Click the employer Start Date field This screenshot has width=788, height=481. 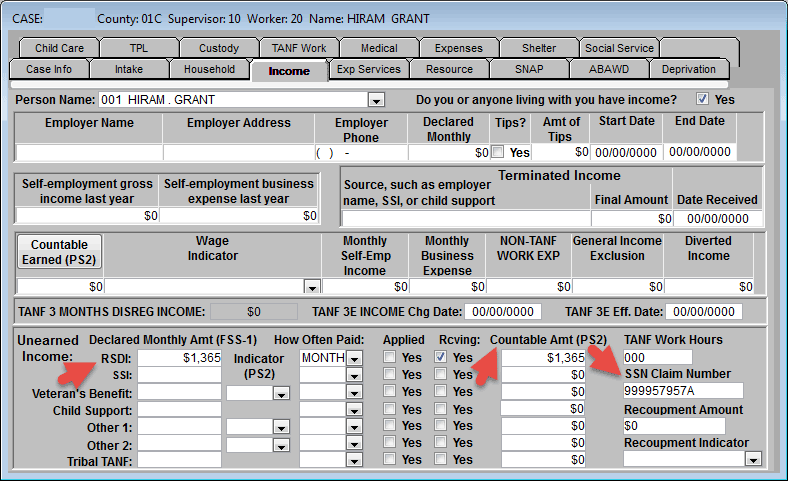pos(626,152)
